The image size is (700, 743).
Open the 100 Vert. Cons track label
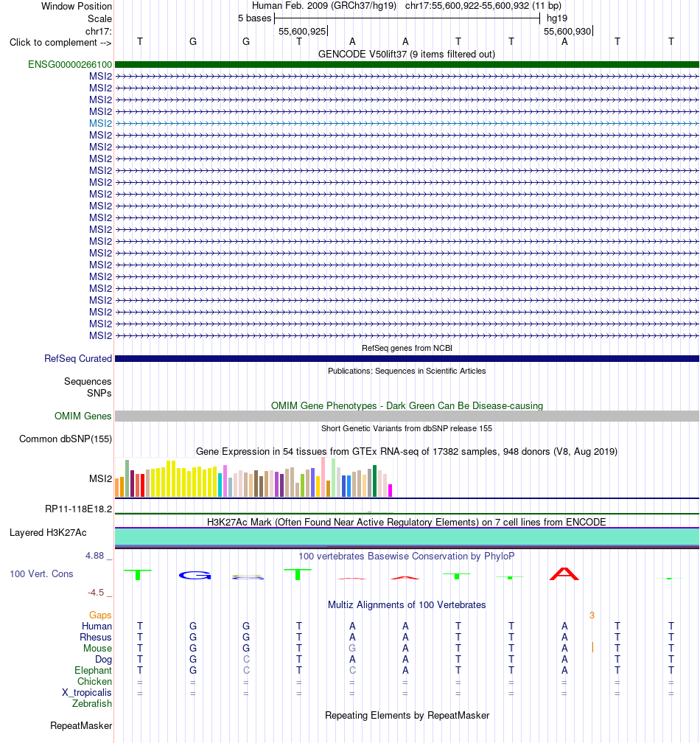click(42, 573)
